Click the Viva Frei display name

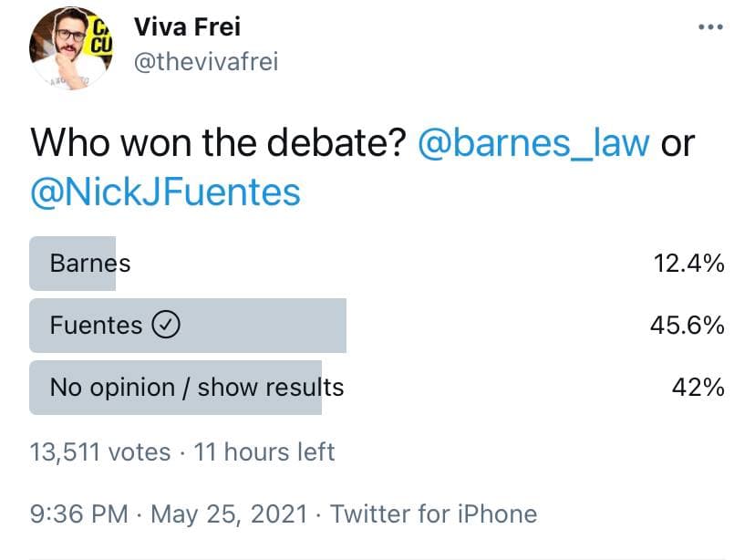pos(187,27)
